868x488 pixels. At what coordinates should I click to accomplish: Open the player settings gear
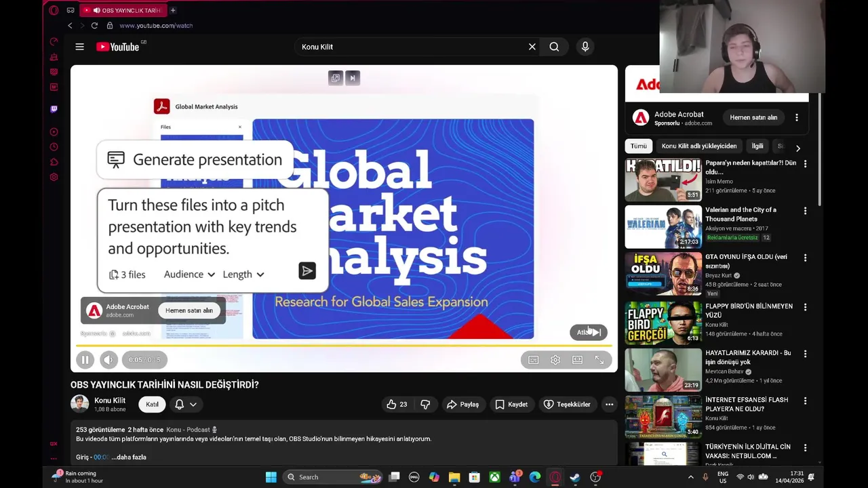pos(555,360)
